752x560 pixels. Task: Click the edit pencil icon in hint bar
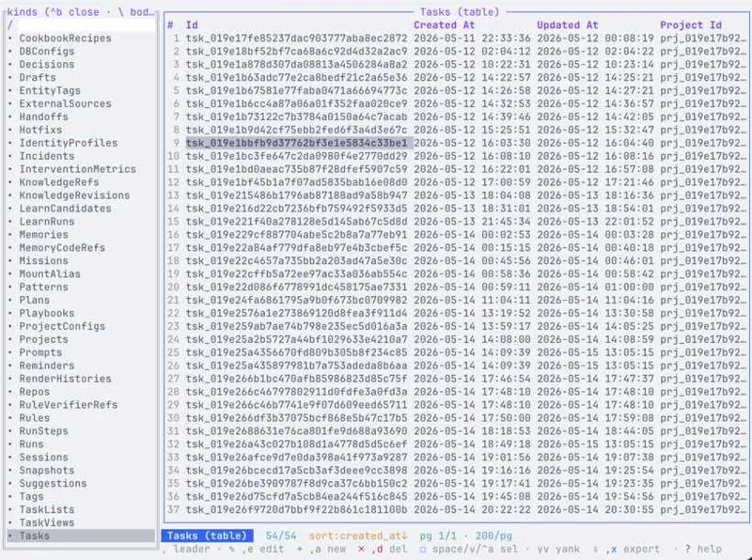(x=232, y=549)
